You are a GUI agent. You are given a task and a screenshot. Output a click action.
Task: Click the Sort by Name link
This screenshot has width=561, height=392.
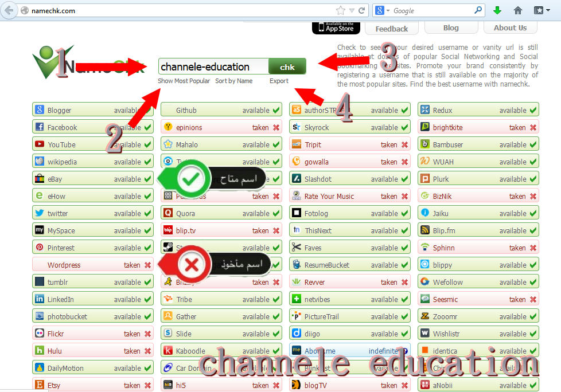point(233,81)
